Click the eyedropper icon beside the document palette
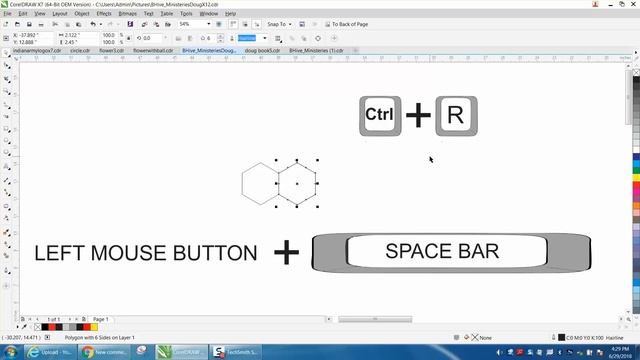 pos(24,327)
